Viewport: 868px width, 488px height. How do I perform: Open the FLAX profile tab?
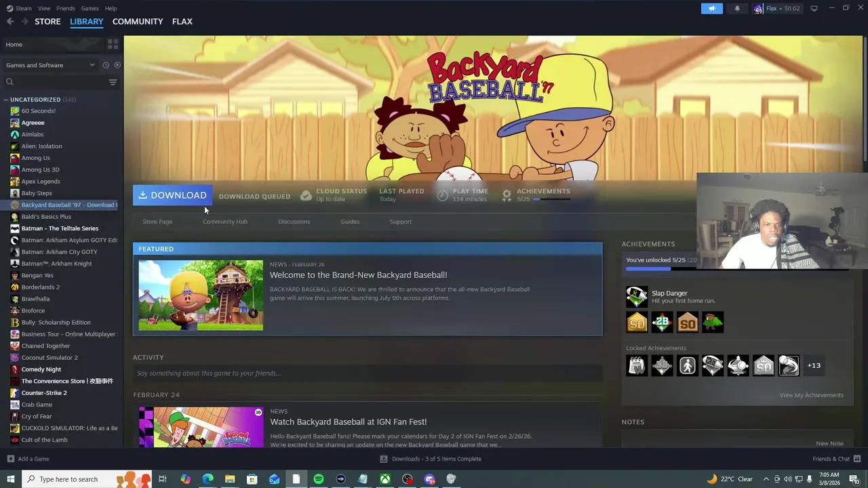(182, 22)
